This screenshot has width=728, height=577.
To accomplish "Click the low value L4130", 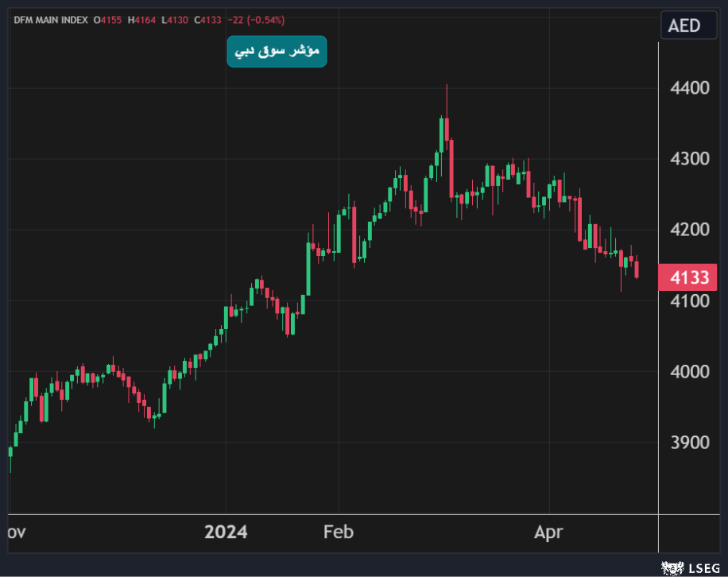I will (175, 20).
